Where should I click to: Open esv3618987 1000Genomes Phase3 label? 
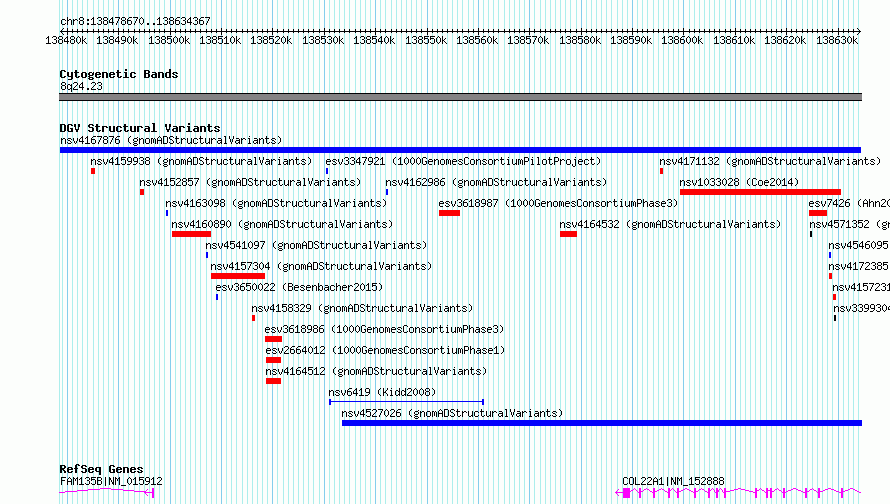click(x=558, y=203)
